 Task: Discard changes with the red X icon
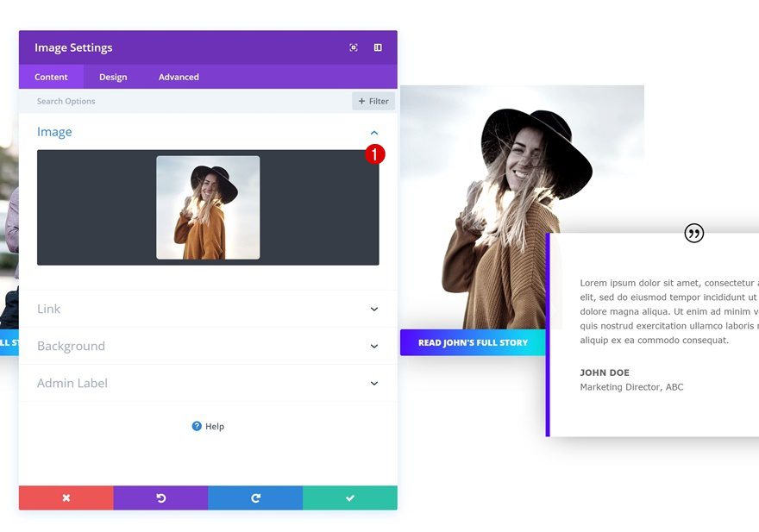point(66,498)
